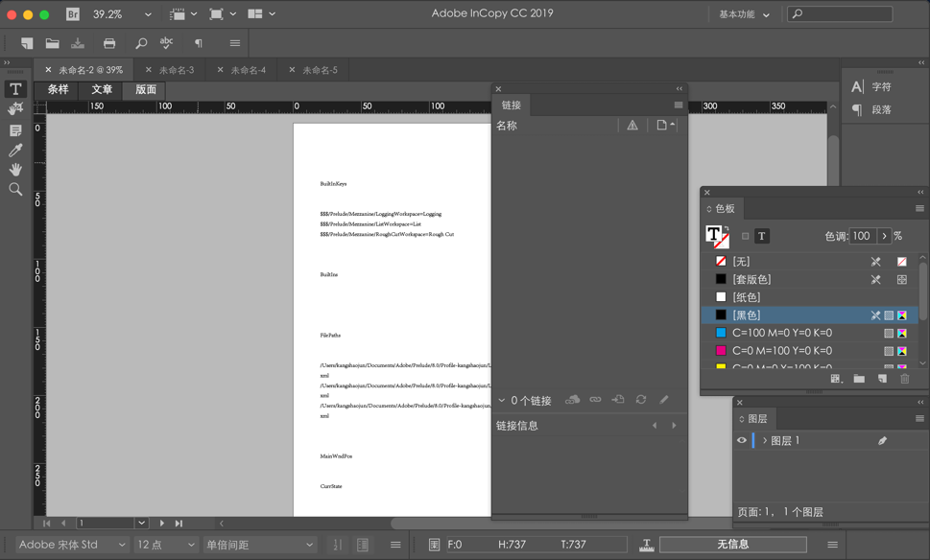The height and width of the screenshot is (560, 930).
Task: Open the Links panel menu icon
Action: click(678, 105)
